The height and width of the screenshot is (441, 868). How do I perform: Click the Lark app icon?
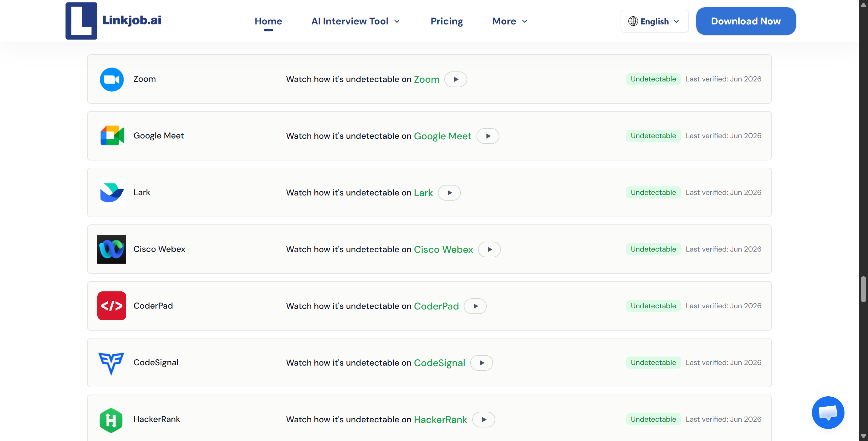coord(112,192)
